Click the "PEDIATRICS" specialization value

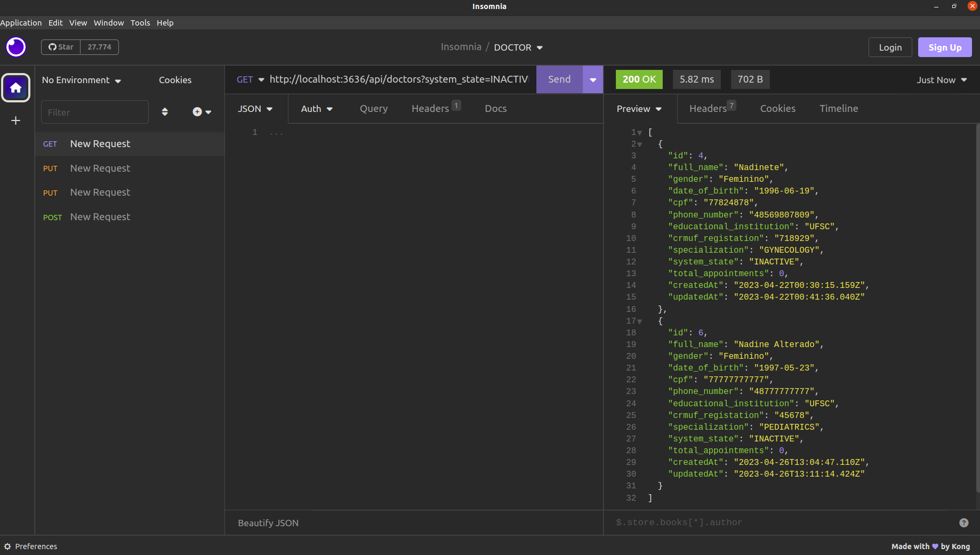(x=789, y=427)
